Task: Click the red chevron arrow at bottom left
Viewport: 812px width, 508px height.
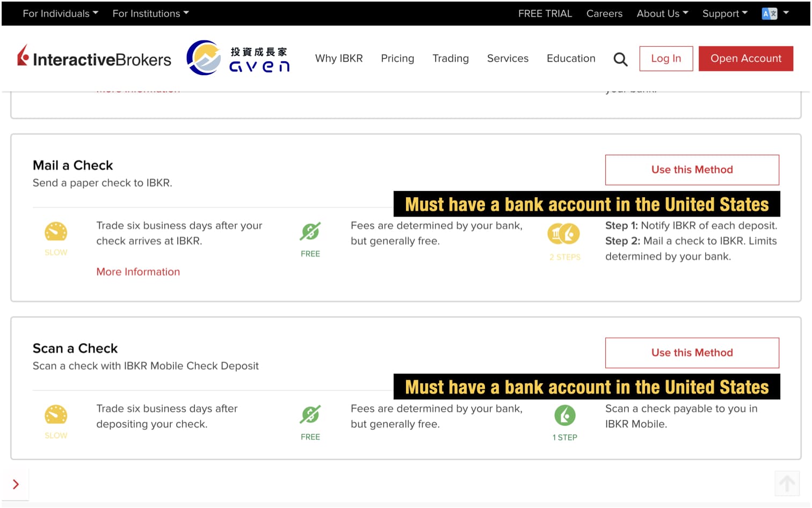Action: tap(15, 483)
